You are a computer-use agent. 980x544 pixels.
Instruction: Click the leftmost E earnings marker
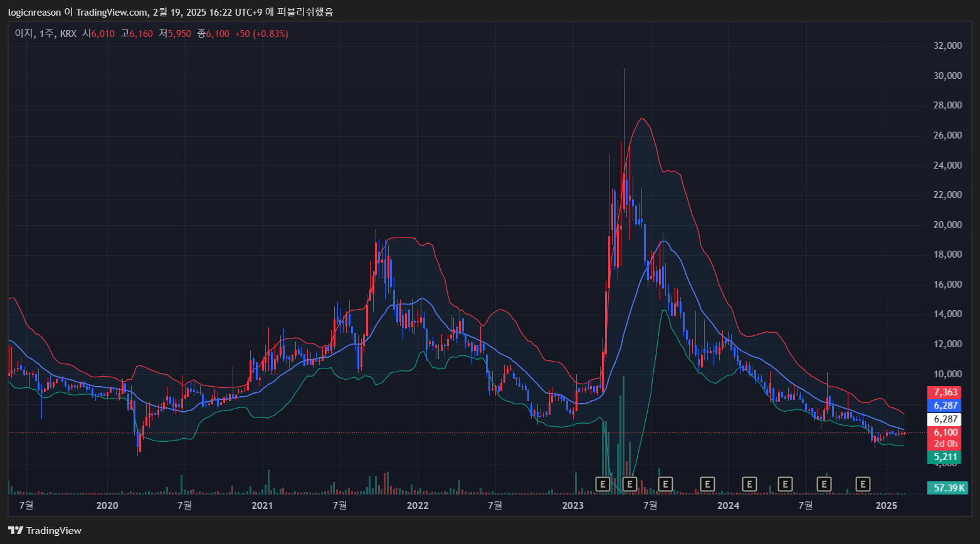[602, 484]
